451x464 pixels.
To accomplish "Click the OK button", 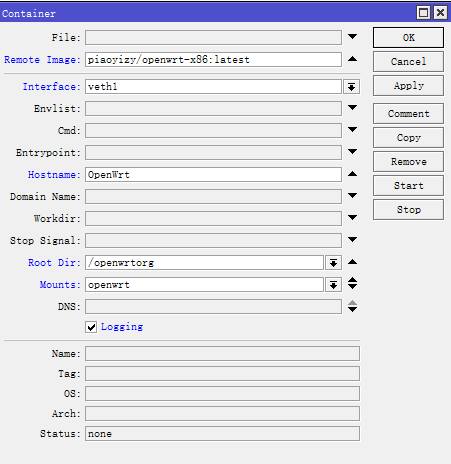I will tap(408, 38).
